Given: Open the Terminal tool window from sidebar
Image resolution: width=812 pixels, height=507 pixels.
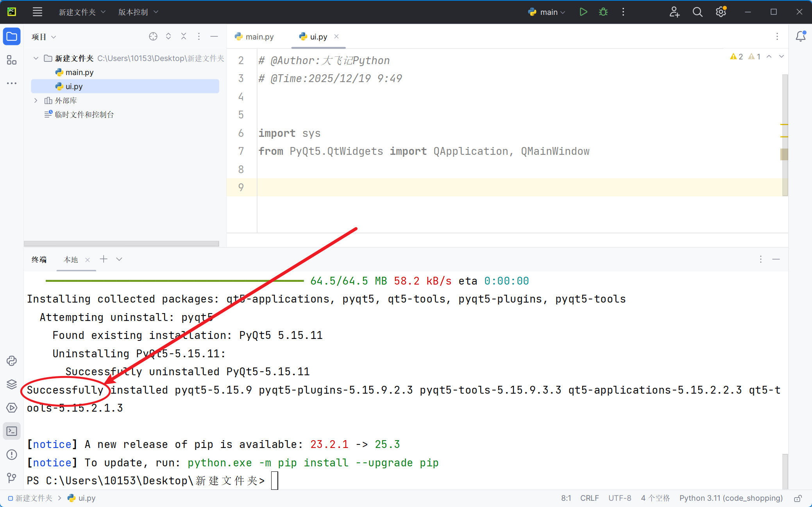Looking at the screenshot, I should tap(12, 431).
